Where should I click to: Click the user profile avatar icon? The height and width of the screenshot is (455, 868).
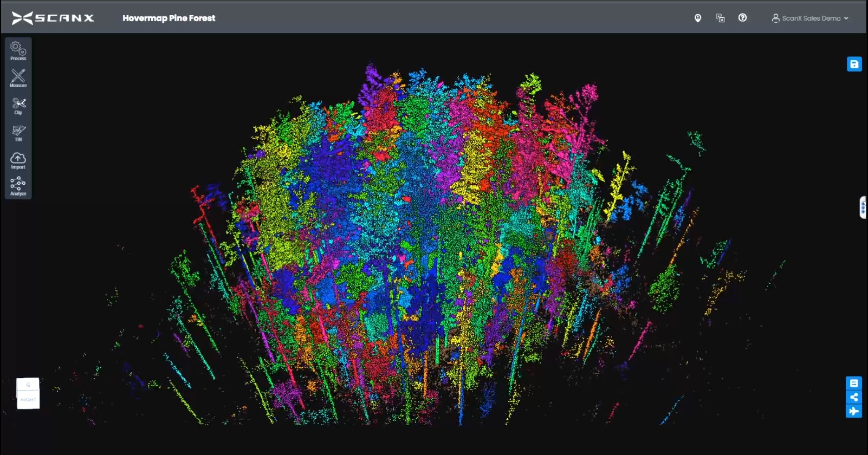(775, 18)
